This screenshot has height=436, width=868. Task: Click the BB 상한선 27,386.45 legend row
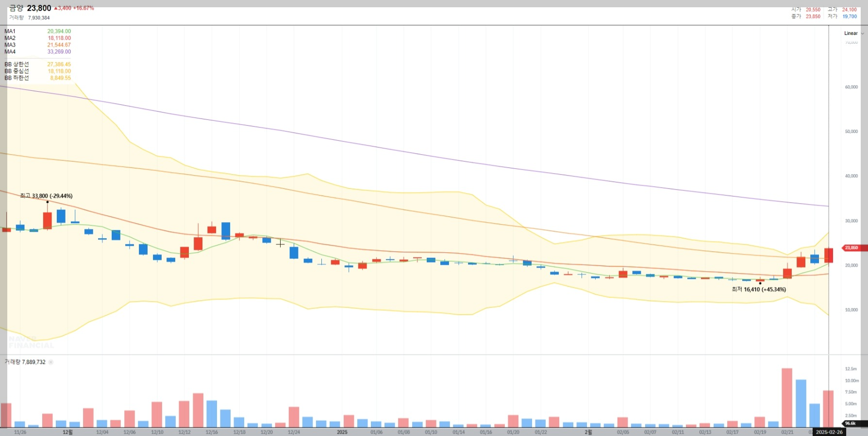pyautogui.click(x=37, y=65)
